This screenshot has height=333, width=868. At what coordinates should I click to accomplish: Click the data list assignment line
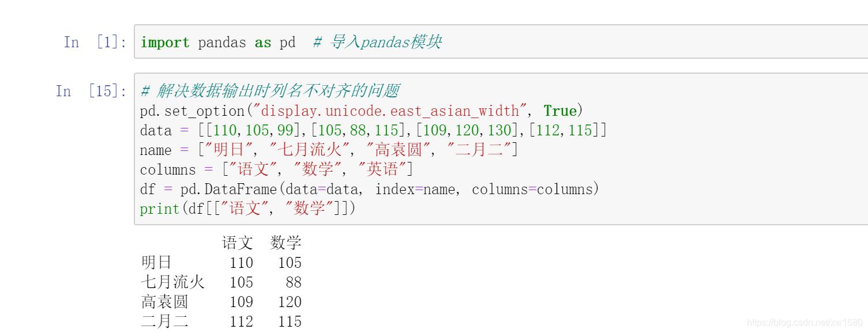(x=373, y=130)
